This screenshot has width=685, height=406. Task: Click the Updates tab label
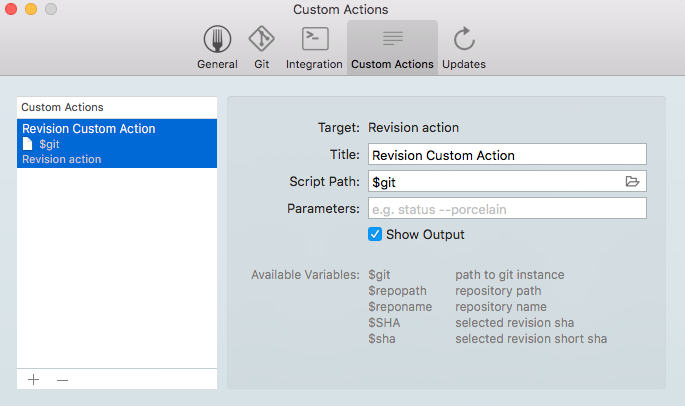pyautogui.click(x=464, y=64)
